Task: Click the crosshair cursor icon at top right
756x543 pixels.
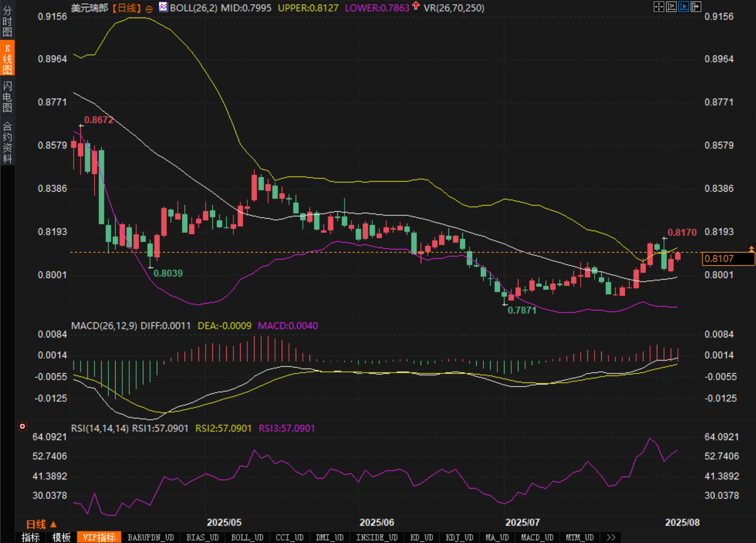Action: (x=658, y=7)
